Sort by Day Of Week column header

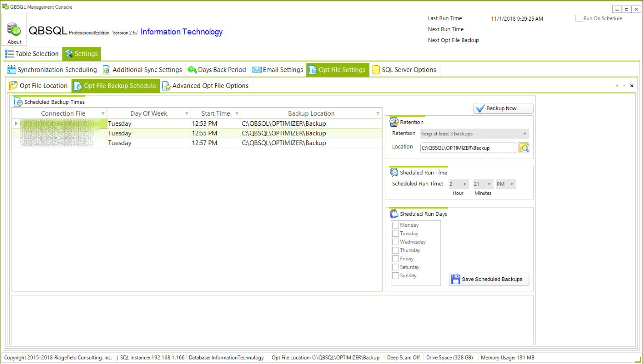coord(149,114)
